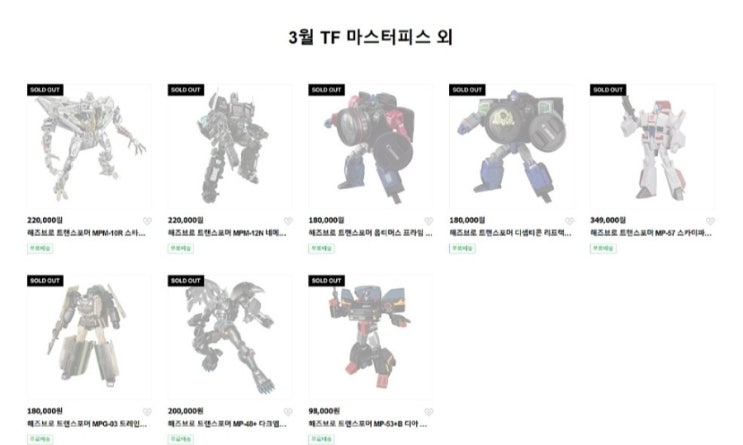
Task: Open the MPM-12N Nemesis Prime product image
Action: click(230, 146)
